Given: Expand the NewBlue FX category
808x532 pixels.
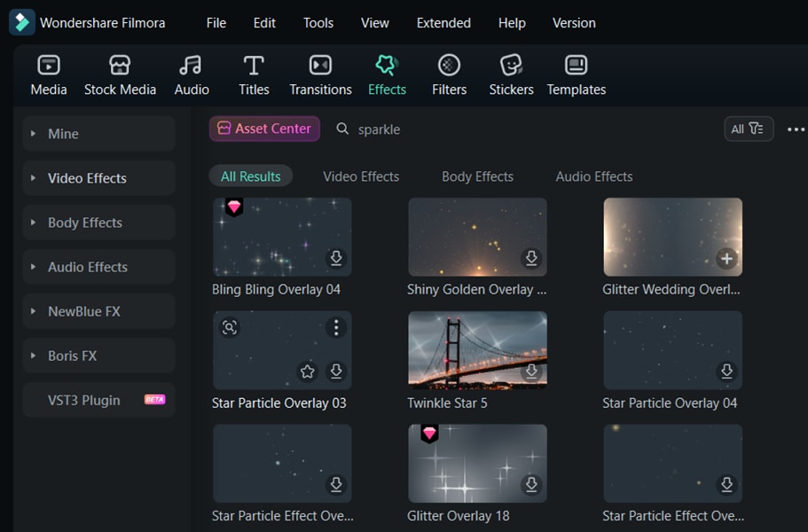Looking at the screenshot, I should [x=99, y=311].
